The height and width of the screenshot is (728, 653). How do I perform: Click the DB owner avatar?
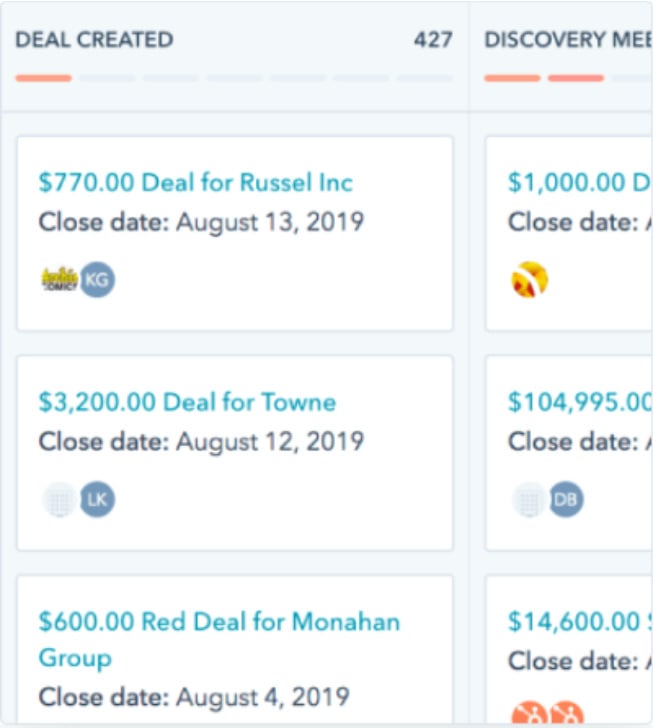566,499
